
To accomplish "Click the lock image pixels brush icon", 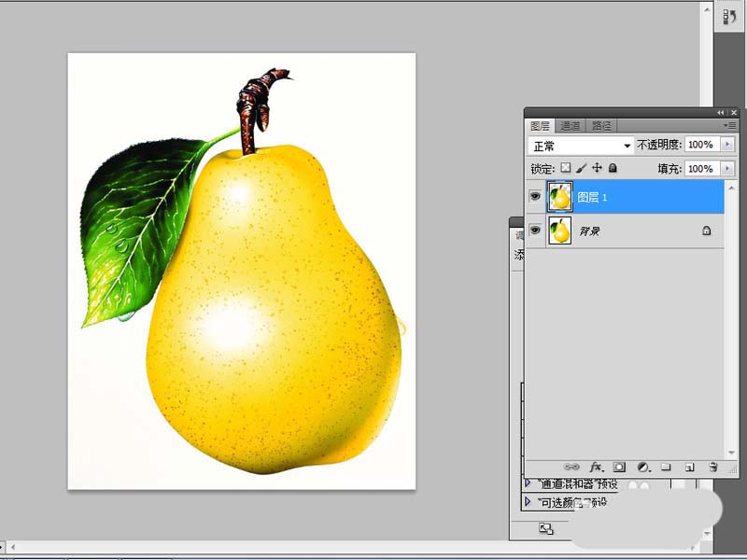I will 582,166.
